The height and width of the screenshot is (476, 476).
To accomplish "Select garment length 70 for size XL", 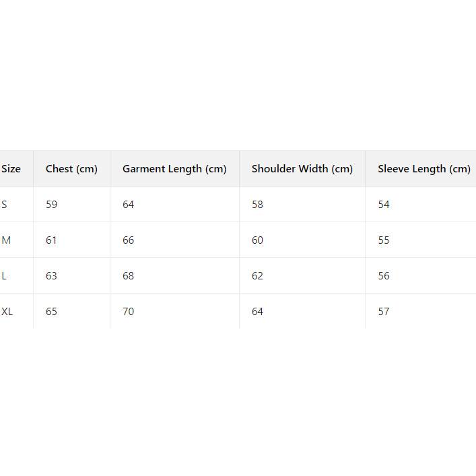I will [129, 312].
